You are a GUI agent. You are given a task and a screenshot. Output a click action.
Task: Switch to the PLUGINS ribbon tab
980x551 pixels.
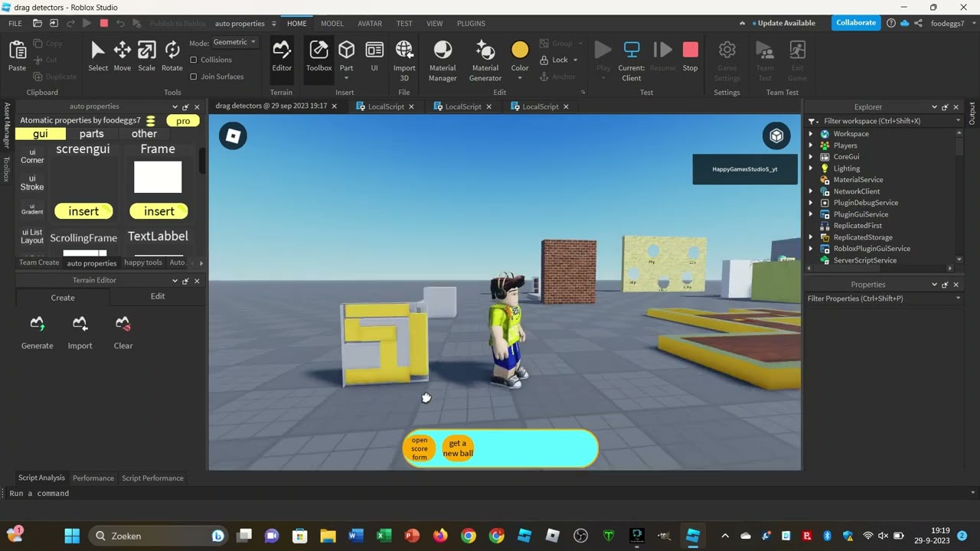471,24
